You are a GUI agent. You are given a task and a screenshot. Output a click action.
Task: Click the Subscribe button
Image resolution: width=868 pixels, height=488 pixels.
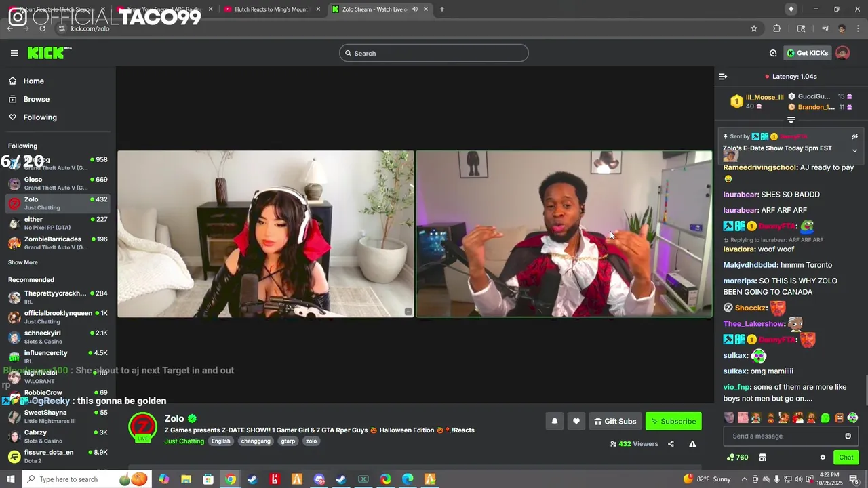coord(673,421)
